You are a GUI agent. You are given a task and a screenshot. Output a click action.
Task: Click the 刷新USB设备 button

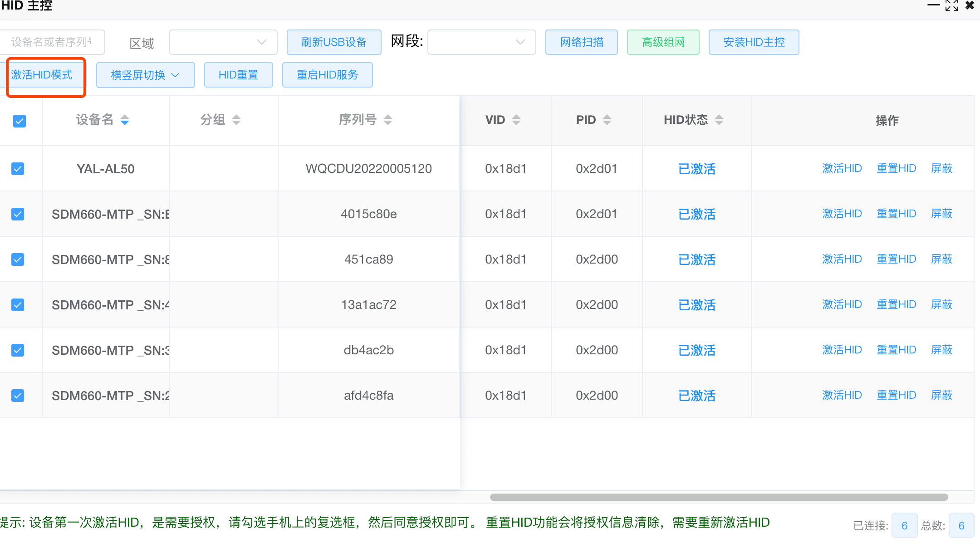[x=334, y=42]
